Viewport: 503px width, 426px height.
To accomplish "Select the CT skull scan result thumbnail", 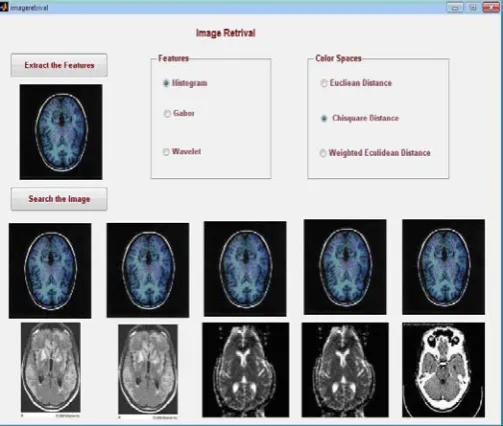I will click(x=443, y=370).
